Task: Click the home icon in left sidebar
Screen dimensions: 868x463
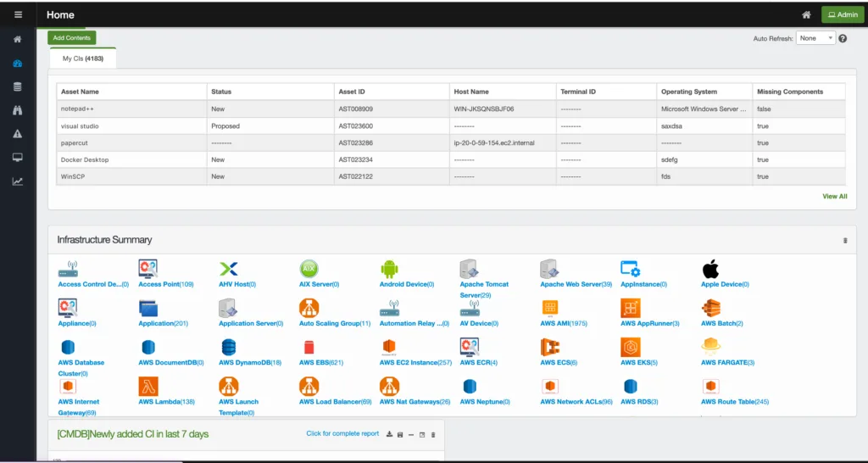Action: click(x=18, y=39)
